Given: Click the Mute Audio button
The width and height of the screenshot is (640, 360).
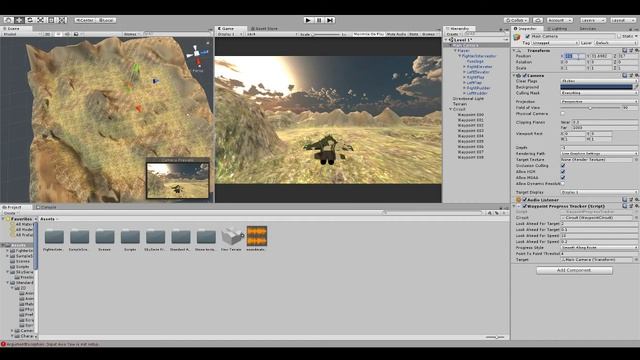Looking at the screenshot, I should pyautogui.click(x=396, y=34).
